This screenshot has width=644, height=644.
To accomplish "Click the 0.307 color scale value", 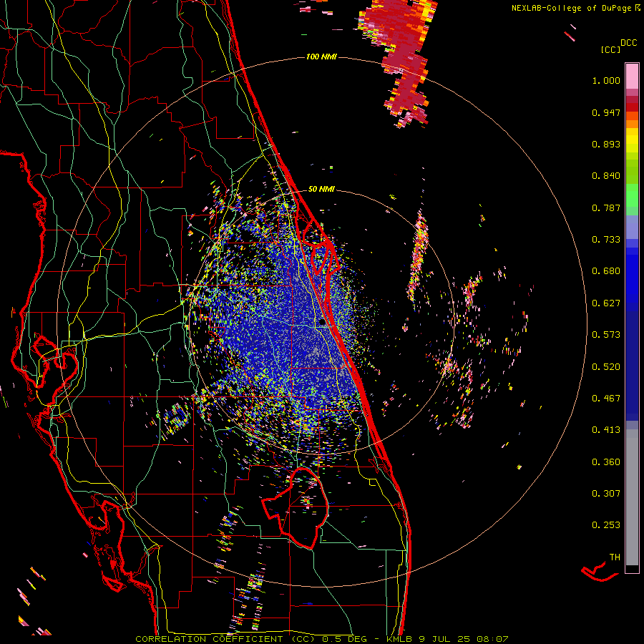I will pos(606,494).
